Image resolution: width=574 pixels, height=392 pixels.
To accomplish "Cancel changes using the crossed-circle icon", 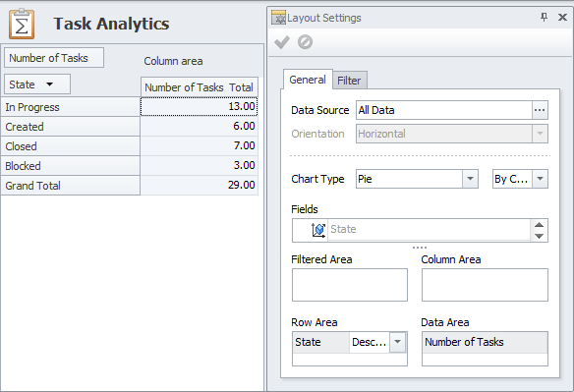I will (x=305, y=42).
